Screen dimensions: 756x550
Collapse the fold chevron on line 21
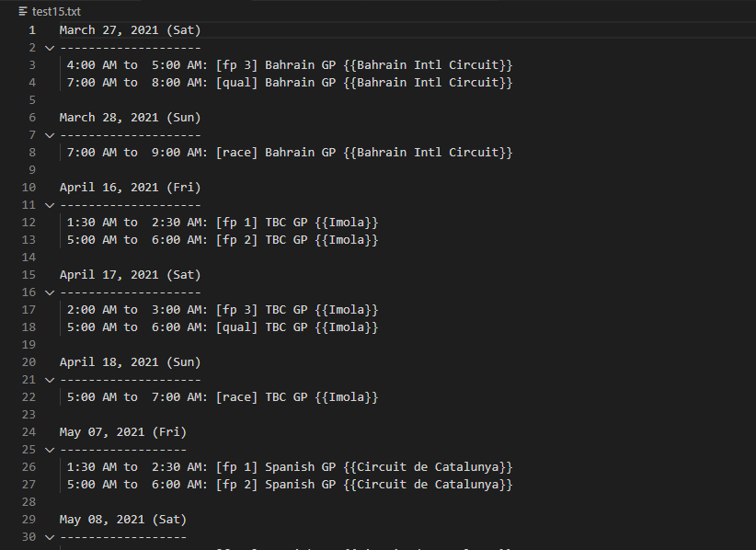point(49,379)
